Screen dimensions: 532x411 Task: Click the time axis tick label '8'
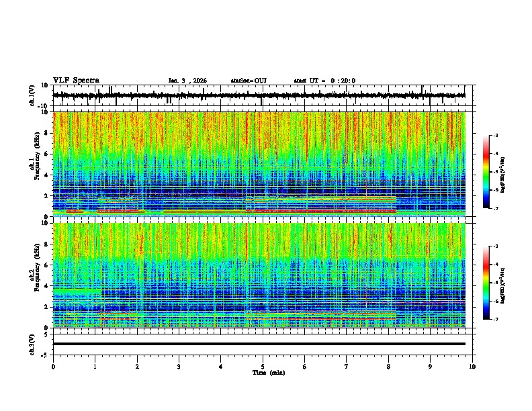[x=388, y=367]
